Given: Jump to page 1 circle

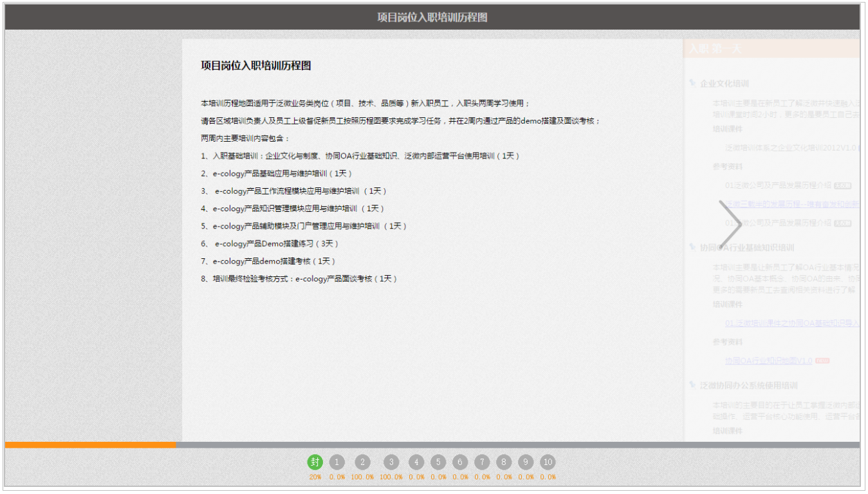Looking at the screenshot, I should click(337, 462).
